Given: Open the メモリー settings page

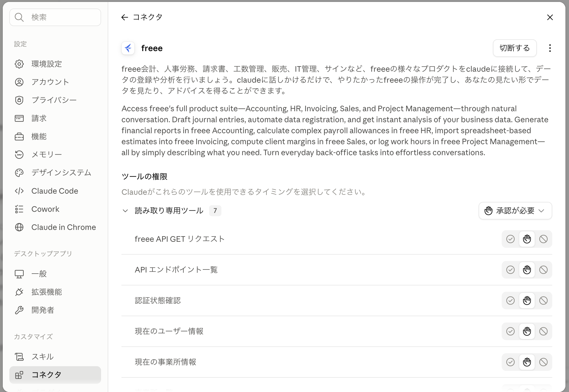Looking at the screenshot, I should [x=55, y=155].
